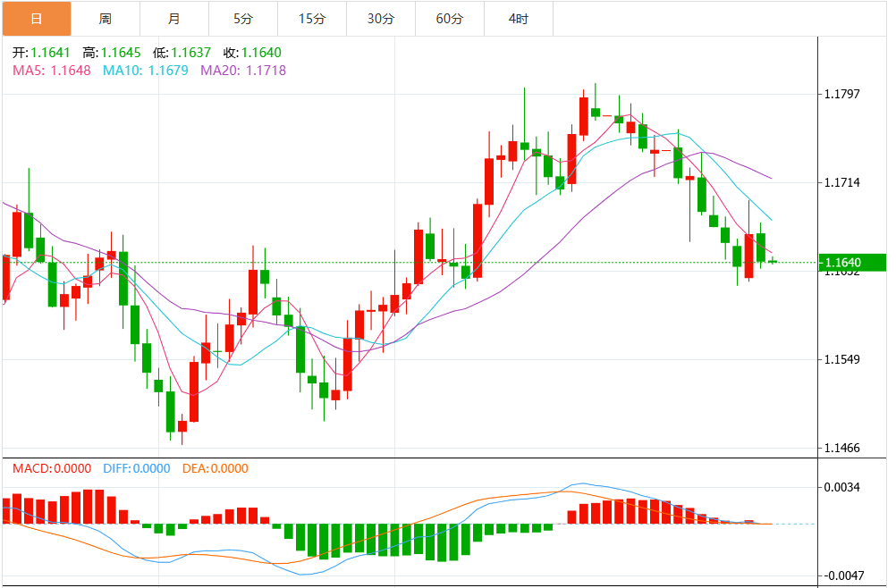Click the 收:1.1640 closing price readout
This screenshot has height=588, width=896.
click(252, 53)
